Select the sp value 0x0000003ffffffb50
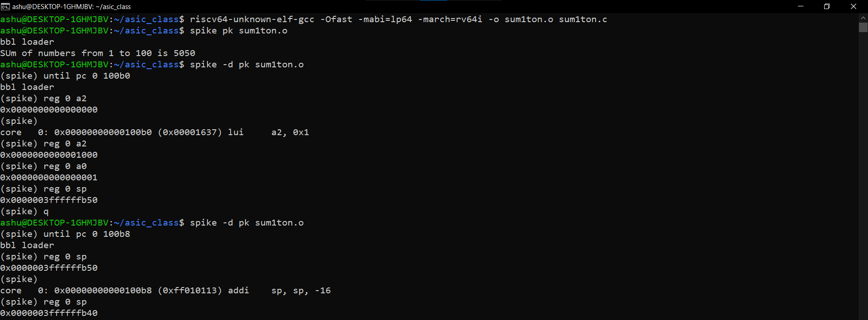This screenshot has height=320, width=868. point(49,200)
